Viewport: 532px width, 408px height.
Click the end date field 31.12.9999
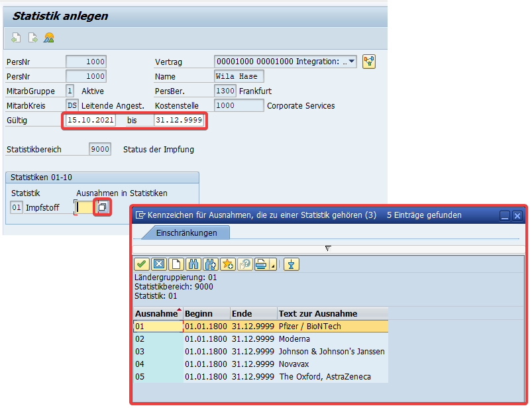click(x=179, y=120)
